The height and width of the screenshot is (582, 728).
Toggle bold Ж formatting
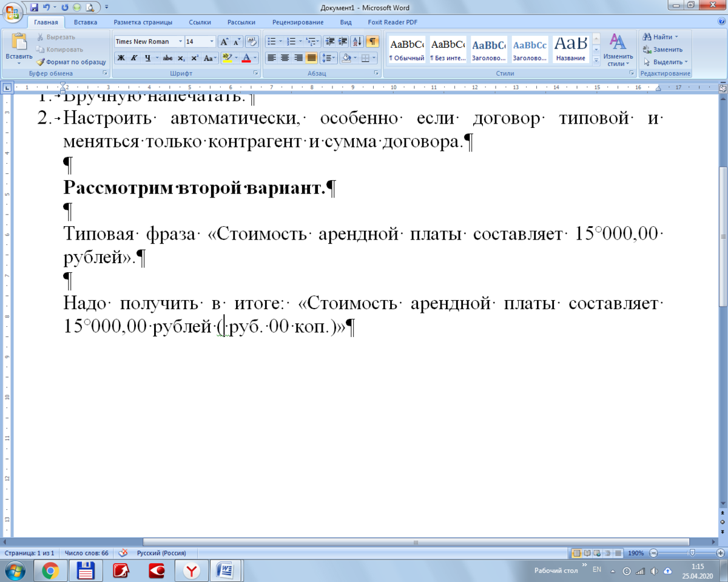(121, 58)
